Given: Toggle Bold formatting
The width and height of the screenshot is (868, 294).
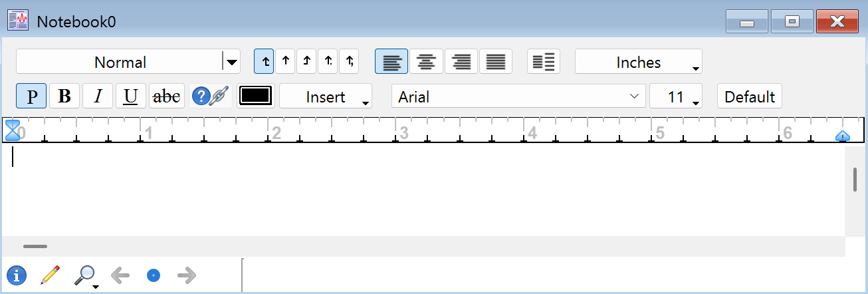Looking at the screenshot, I should (64, 96).
